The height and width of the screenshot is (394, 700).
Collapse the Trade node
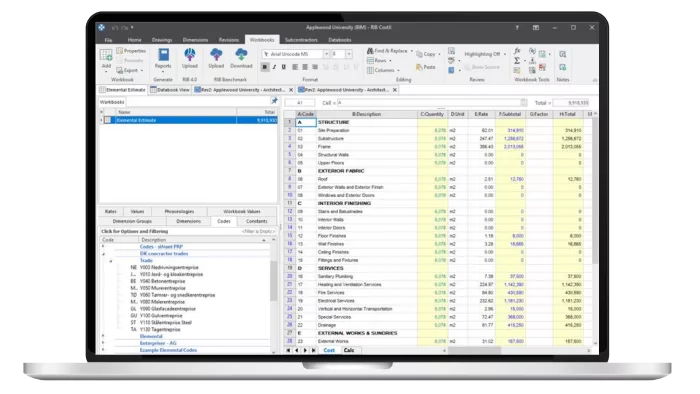110,261
